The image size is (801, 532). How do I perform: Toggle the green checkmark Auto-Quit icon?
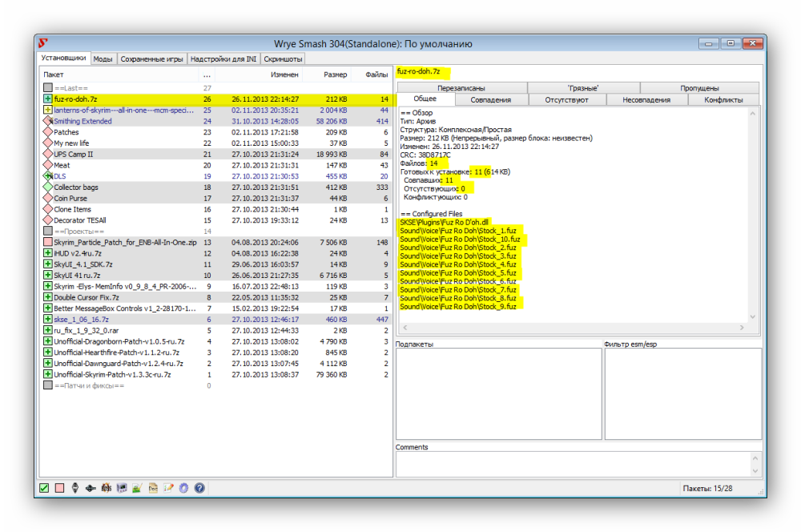pyautogui.click(x=44, y=488)
